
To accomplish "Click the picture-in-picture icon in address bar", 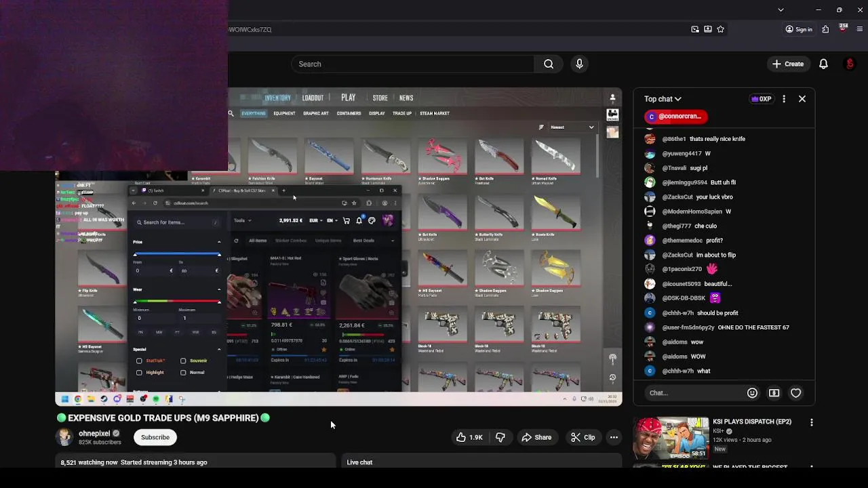I will click(x=695, y=29).
